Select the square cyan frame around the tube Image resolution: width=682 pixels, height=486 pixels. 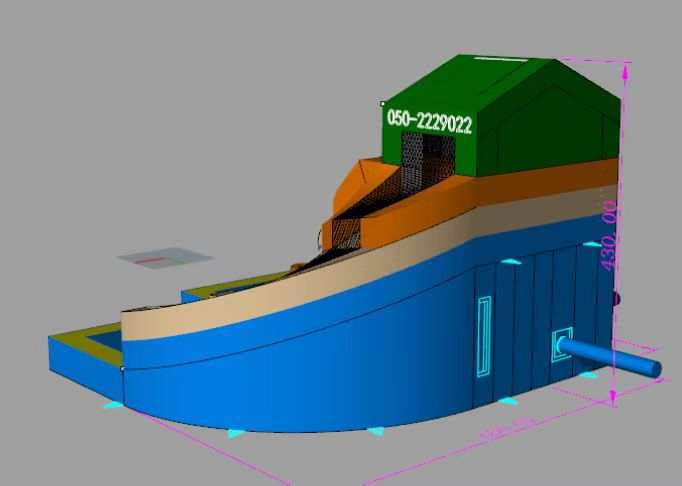point(562,344)
